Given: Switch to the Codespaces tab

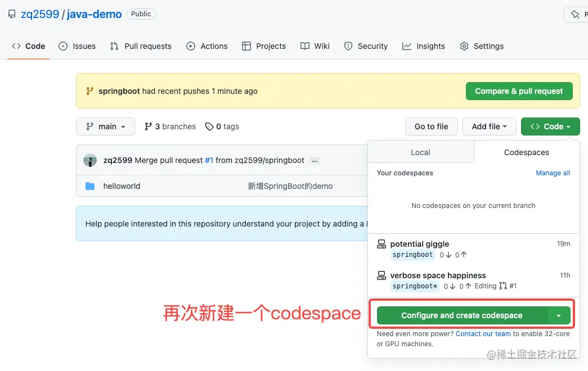Looking at the screenshot, I should (x=527, y=152).
